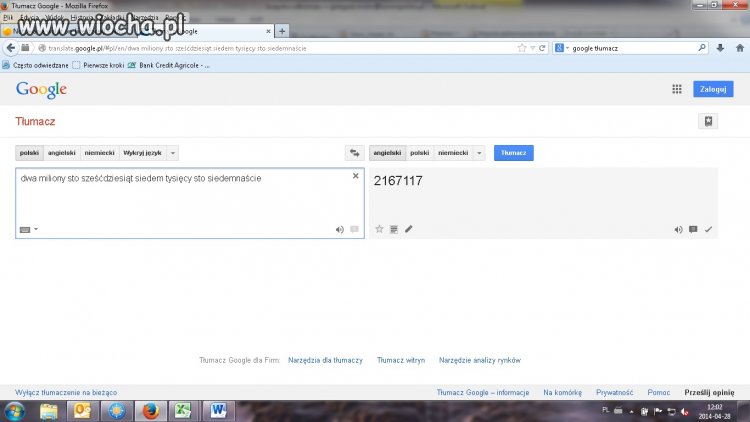Screen dimensions: 750x422
Task: Rate translation with checkmark icon
Action: click(708, 230)
